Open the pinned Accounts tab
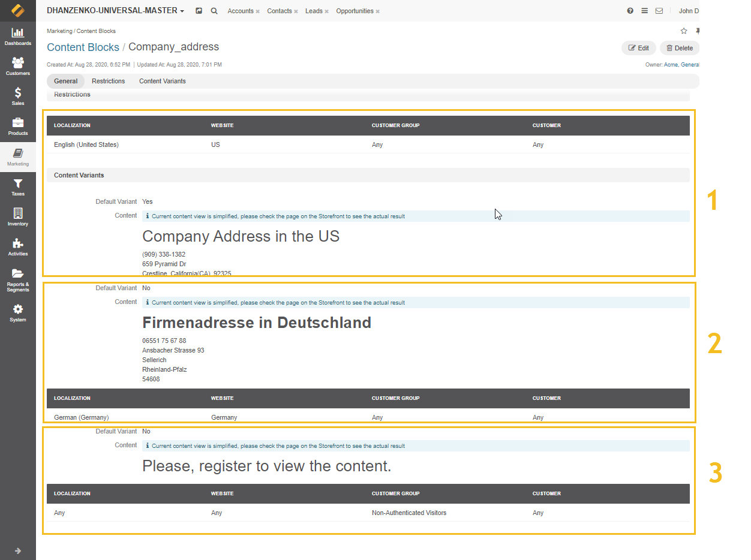 coord(241,11)
